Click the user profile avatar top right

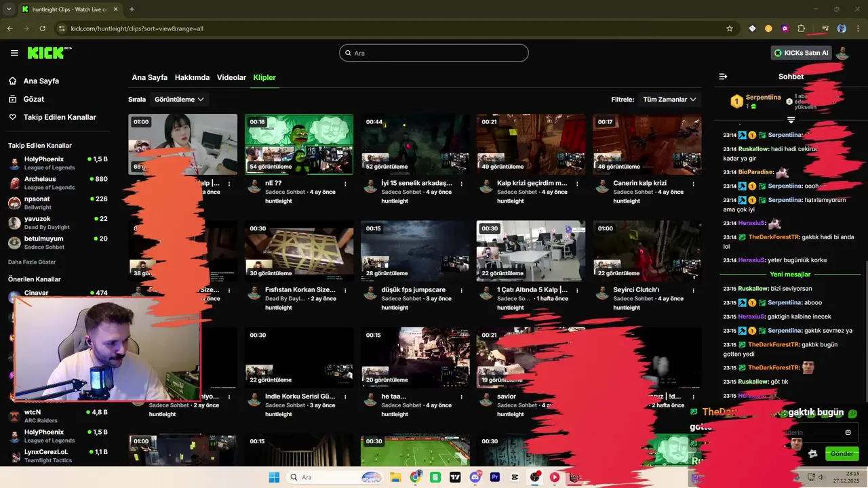842,53
